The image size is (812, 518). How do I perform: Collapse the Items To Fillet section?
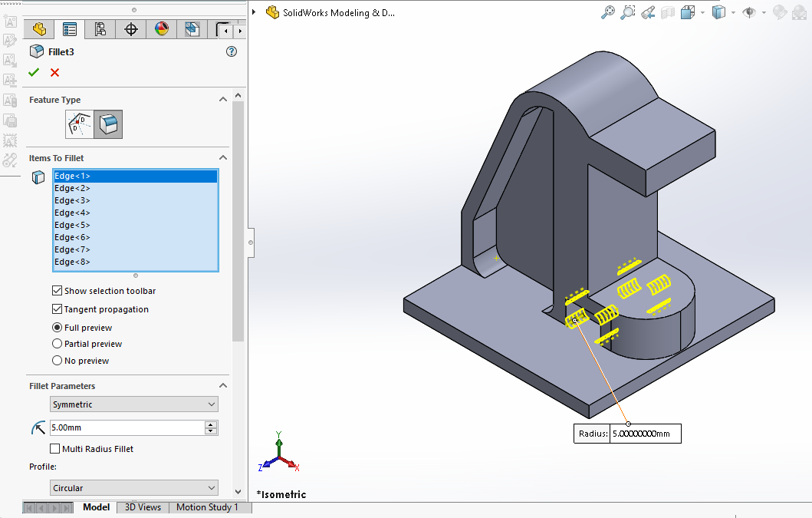(x=223, y=158)
